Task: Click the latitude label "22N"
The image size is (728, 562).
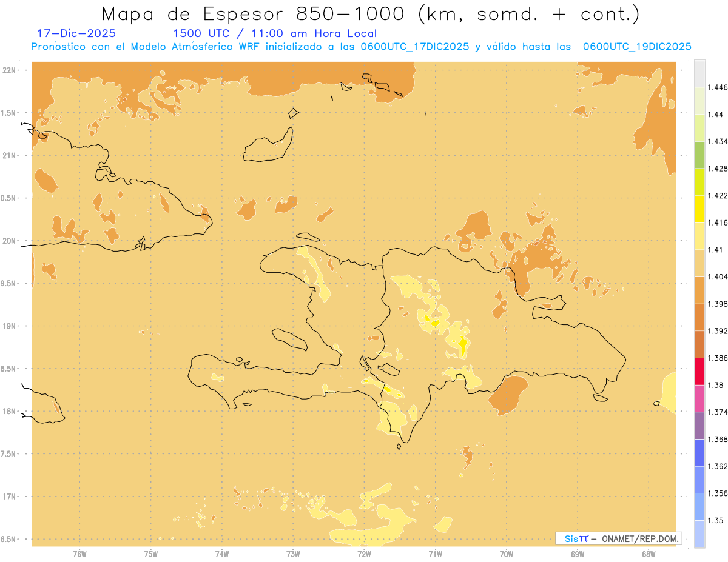Action: click(x=10, y=70)
